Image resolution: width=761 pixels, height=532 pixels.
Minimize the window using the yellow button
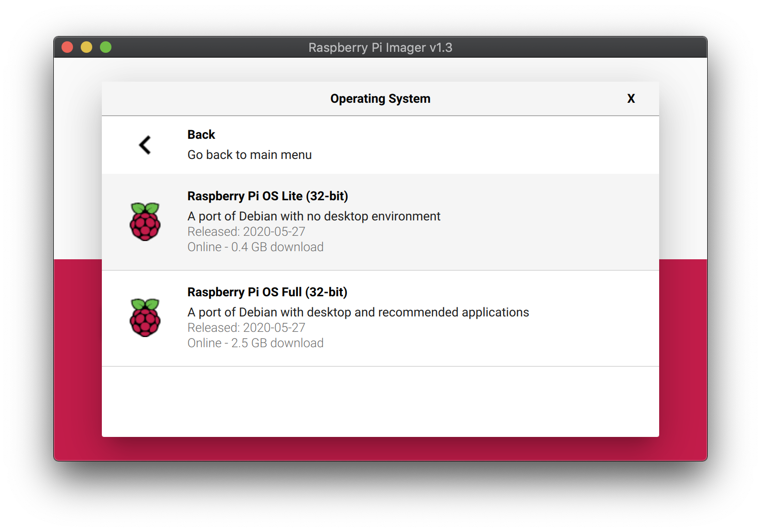[86, 47]
